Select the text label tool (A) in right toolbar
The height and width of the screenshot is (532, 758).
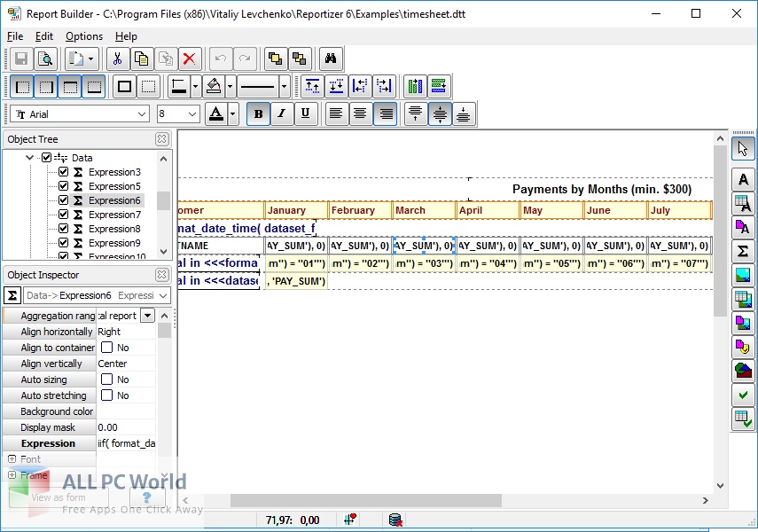(743, 180)
